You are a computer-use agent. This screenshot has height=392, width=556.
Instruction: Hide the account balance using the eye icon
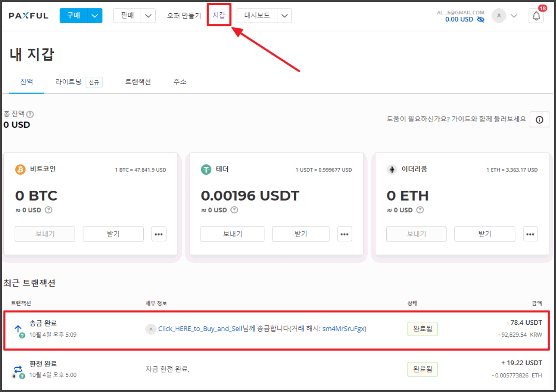(x=480, y=19)
